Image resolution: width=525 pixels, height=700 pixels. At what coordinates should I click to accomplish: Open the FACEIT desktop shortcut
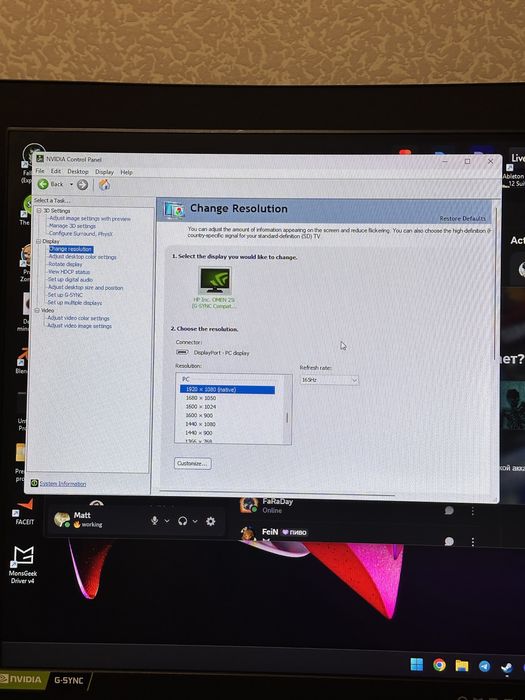click(x=24, y=512)
